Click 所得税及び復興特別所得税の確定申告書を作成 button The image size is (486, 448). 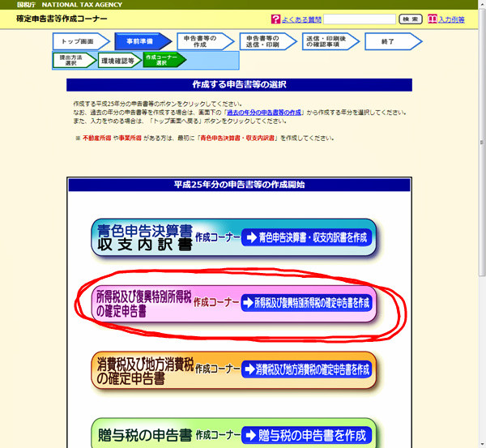tap(306, 303)
